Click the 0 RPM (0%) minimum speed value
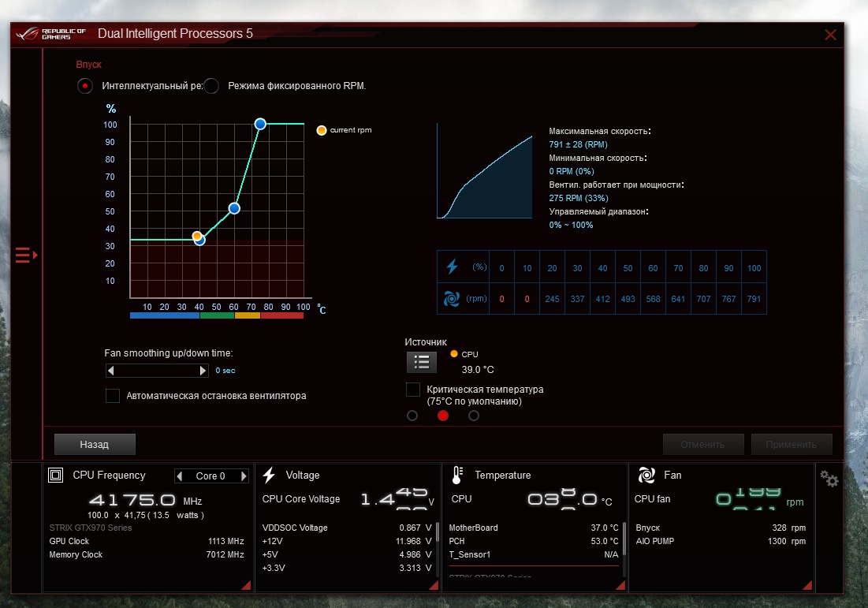Screen dimensions: 868x608 (572, 172)
